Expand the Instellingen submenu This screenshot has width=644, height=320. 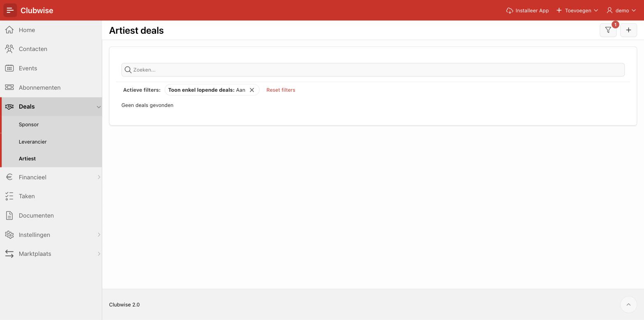99,235
